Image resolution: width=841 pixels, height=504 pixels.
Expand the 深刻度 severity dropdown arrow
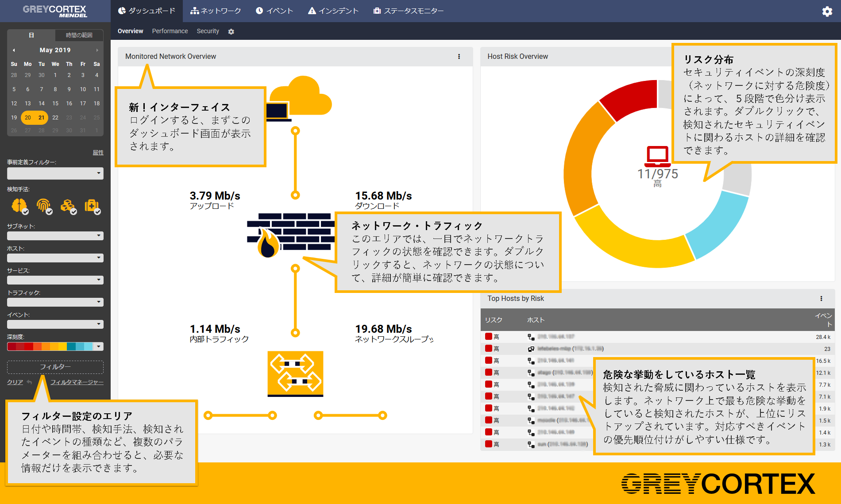tap(99, 346)
